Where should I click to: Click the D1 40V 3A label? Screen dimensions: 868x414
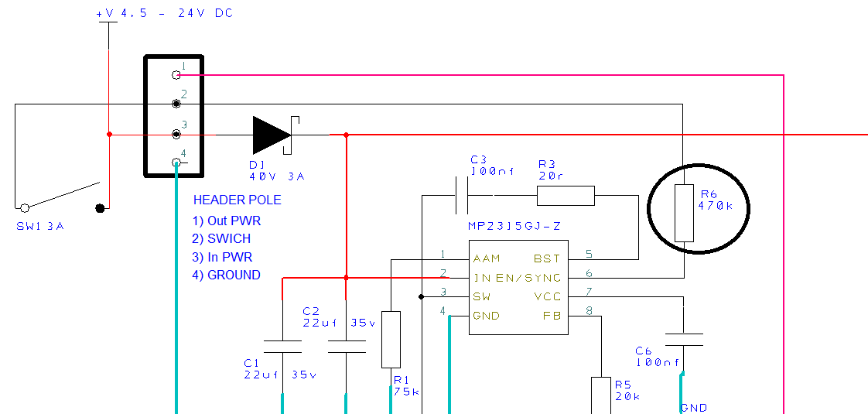click(x=277, y=171)
